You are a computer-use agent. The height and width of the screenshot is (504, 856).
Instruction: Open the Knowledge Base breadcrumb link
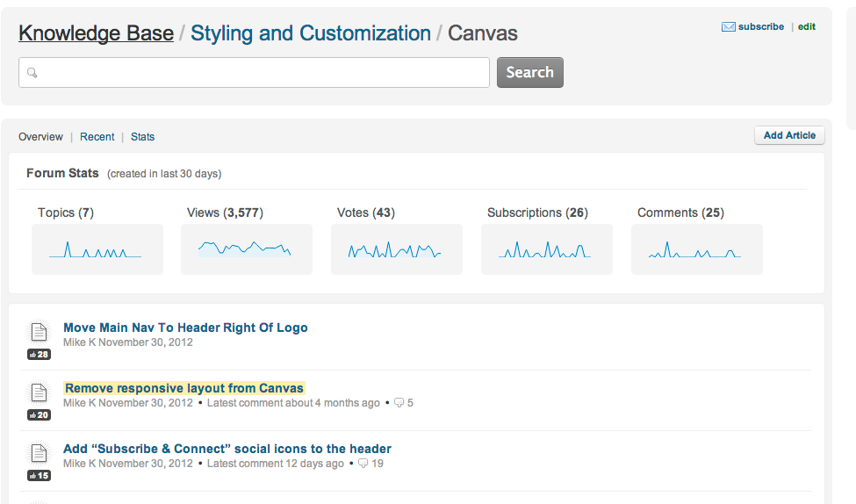[x=96, y=33]
